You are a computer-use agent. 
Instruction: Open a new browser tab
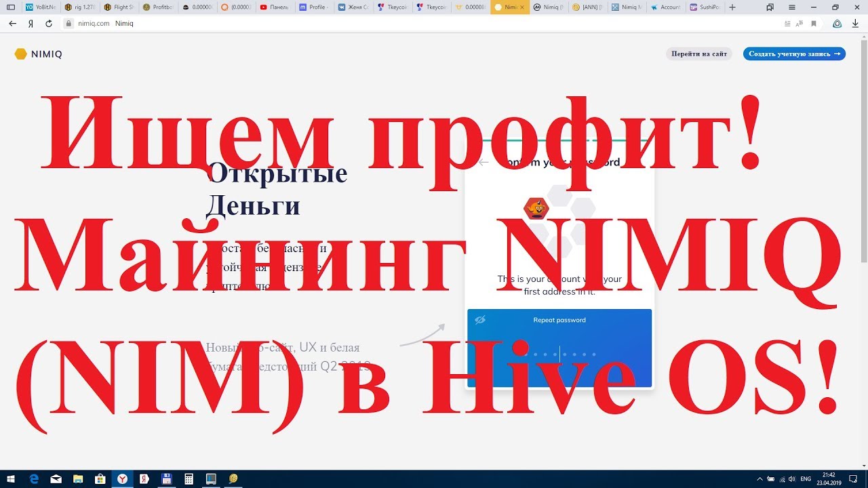pyautogui.click(x=732, y=7)
